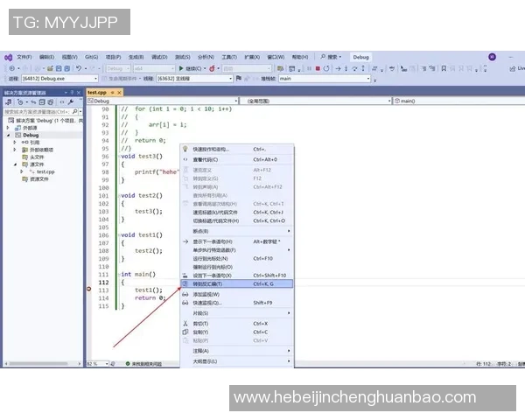Viewport: 525px width, 420px height.
Task: Expand the 外部依赖项 tree node
Action: [x=14, y=150]
